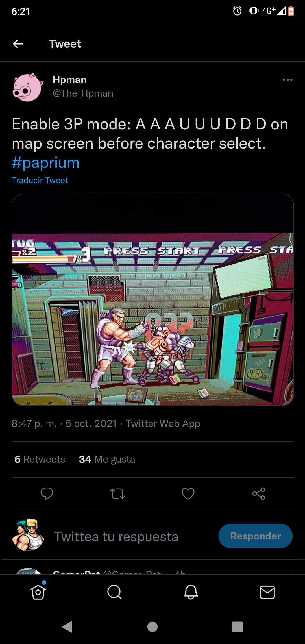Open the Paprium game screenshot image
This screenshot has height=644, width=305.
[x=153, y=300]
